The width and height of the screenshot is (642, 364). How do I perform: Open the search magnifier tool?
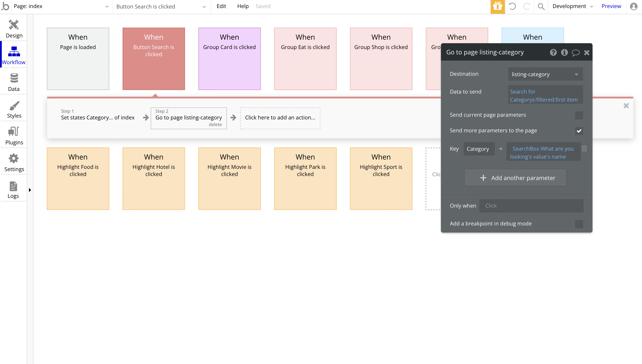[x=541, y=6]
